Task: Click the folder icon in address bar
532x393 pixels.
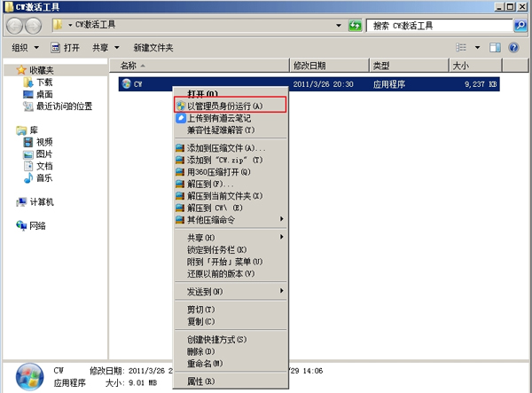Action: point(58,25)
